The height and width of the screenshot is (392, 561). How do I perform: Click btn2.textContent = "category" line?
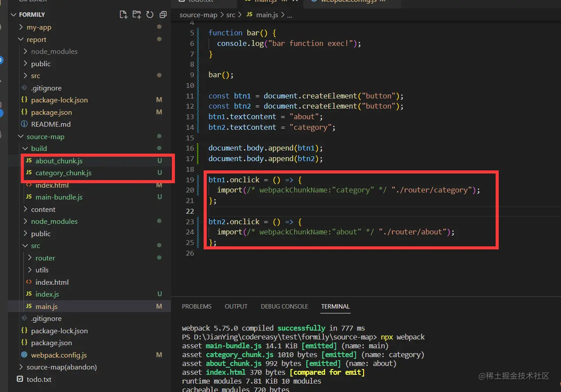click(272, 127)
